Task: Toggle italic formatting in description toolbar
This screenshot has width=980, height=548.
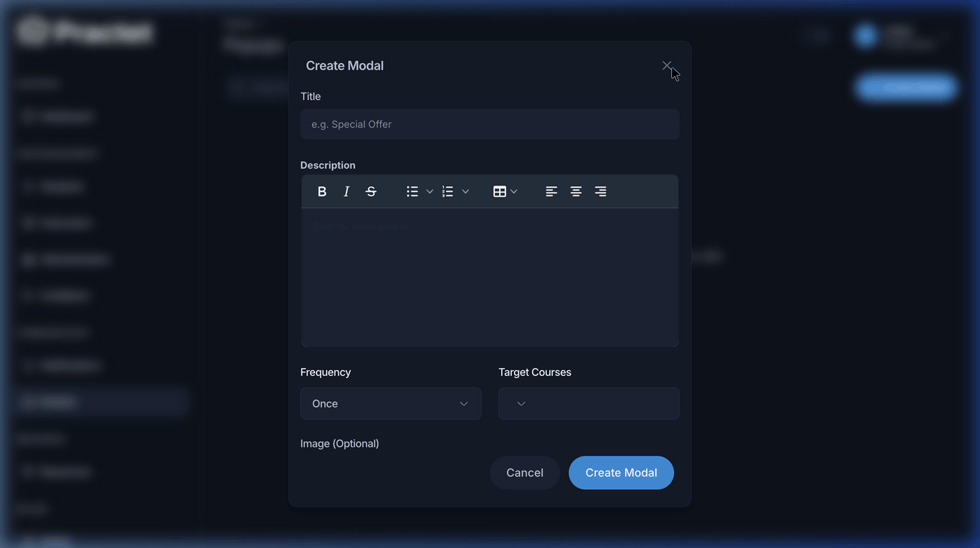Action: pyautogui.click(x=346, y=191)
